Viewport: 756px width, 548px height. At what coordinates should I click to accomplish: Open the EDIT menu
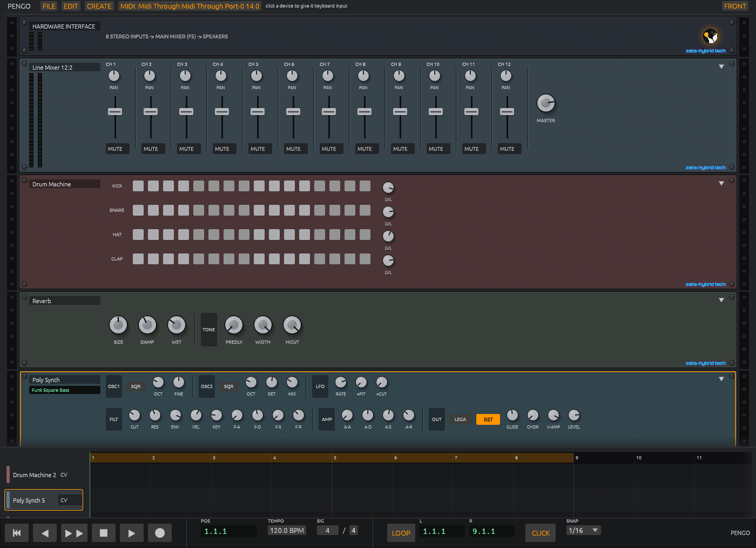click(71, 6)
